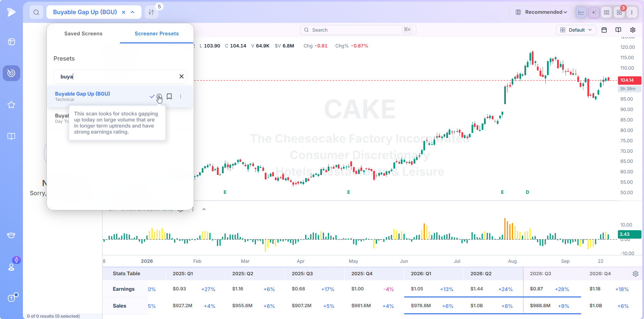This screenshot has width=644, height=319.
Task: Collapse the indicator pane chevron
Action: point(204,209)
